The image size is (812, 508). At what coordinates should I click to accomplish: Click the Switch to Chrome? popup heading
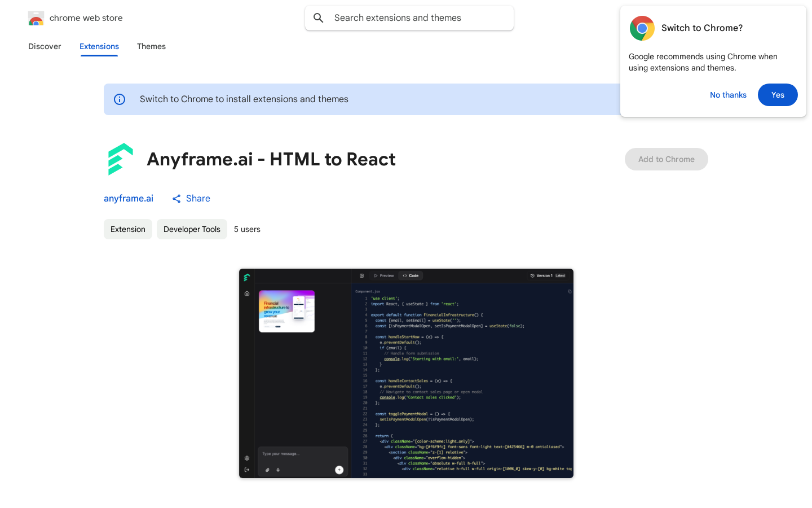[702, 28]
